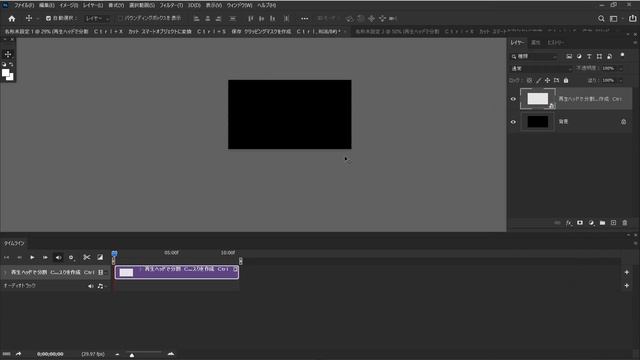Open the search icon in the options bar
This screenshot has width=640, height=360.
[601, 18]
